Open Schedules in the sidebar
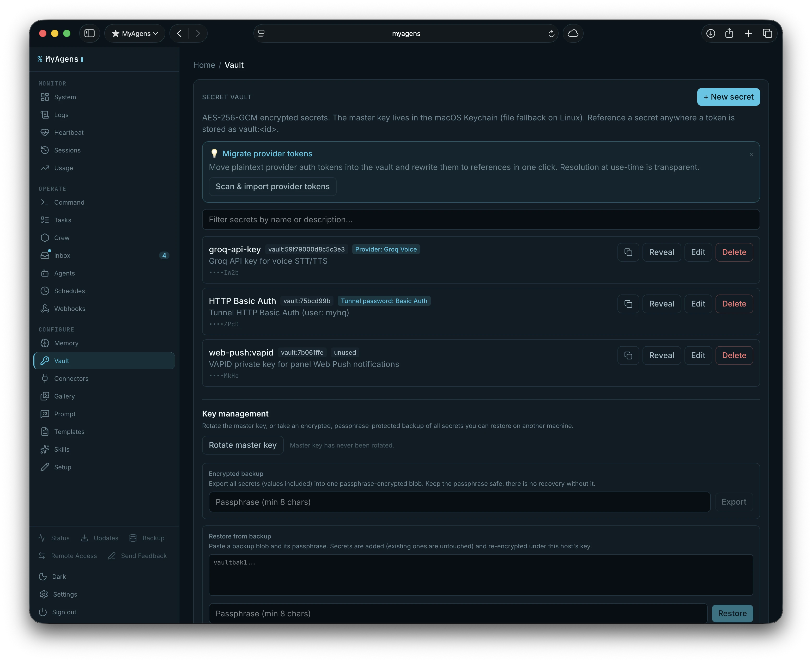 [x=104, y=291]
